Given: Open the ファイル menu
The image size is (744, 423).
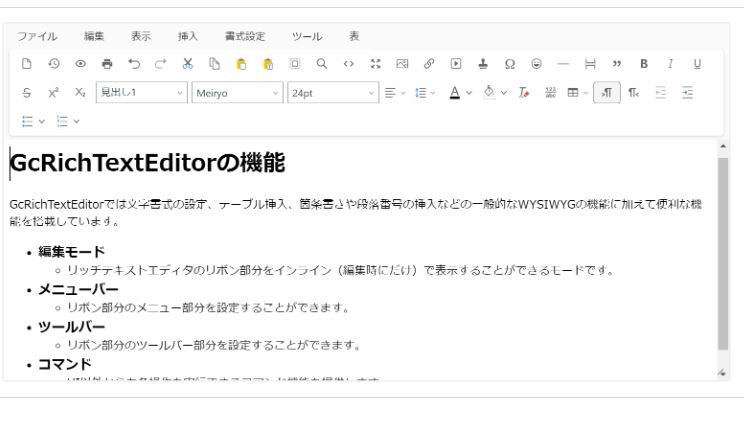Looking at the screenshot, I should pyautogui.click(x=37, y=36).
